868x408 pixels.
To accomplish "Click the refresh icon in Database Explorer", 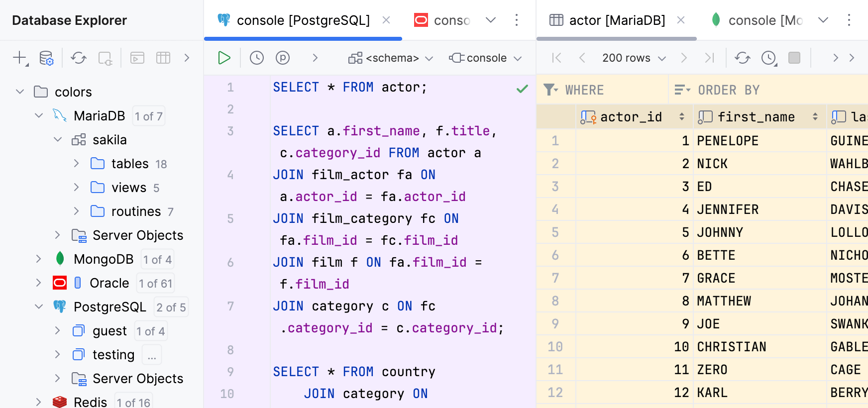I will pos(78,58).
